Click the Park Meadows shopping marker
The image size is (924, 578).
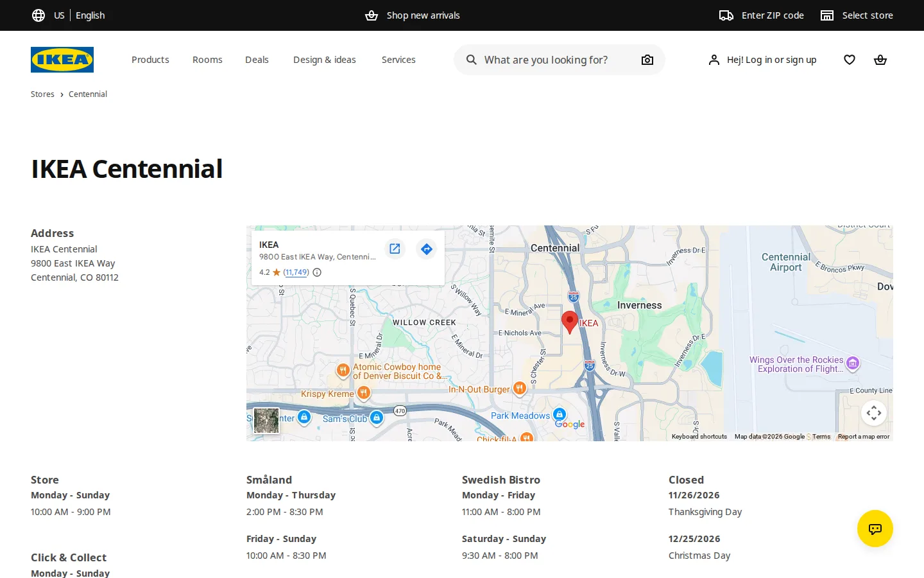coord(560,414)
